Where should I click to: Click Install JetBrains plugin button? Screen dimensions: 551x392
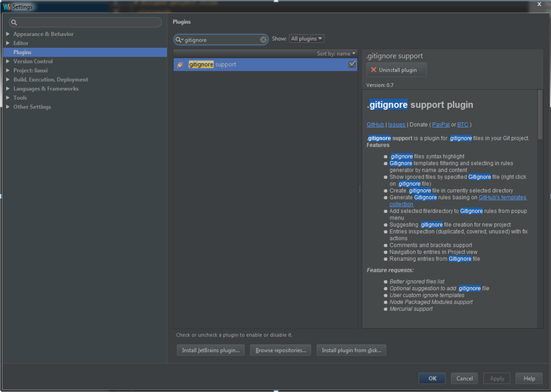click(211, 350)
